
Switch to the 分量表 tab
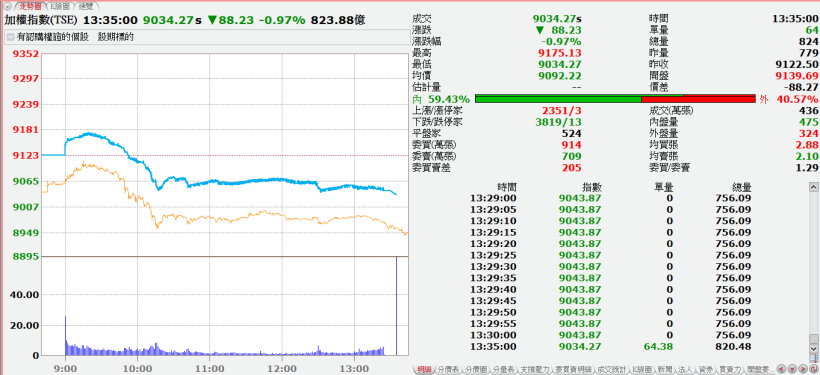point(505,369)
